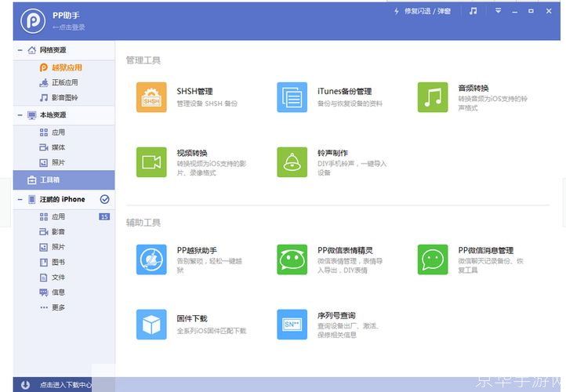
Task: Click the 15 apps count badge
Action: tap(104, 216)
